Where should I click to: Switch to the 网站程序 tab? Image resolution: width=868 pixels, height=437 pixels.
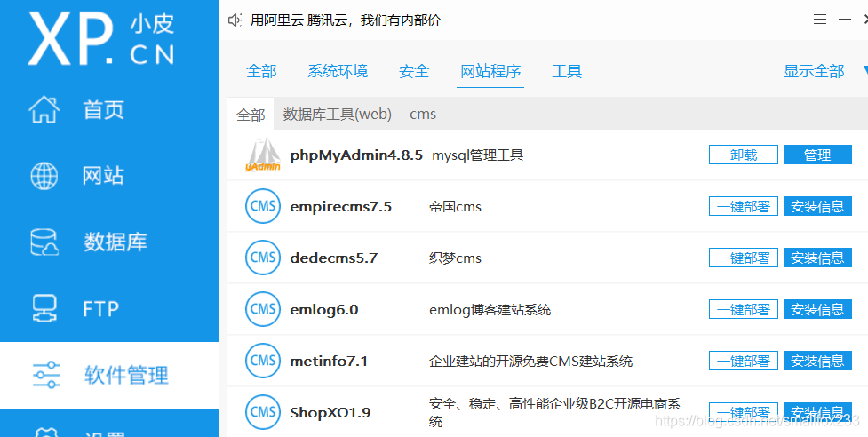pyautogui.click(x=490, y=71)
